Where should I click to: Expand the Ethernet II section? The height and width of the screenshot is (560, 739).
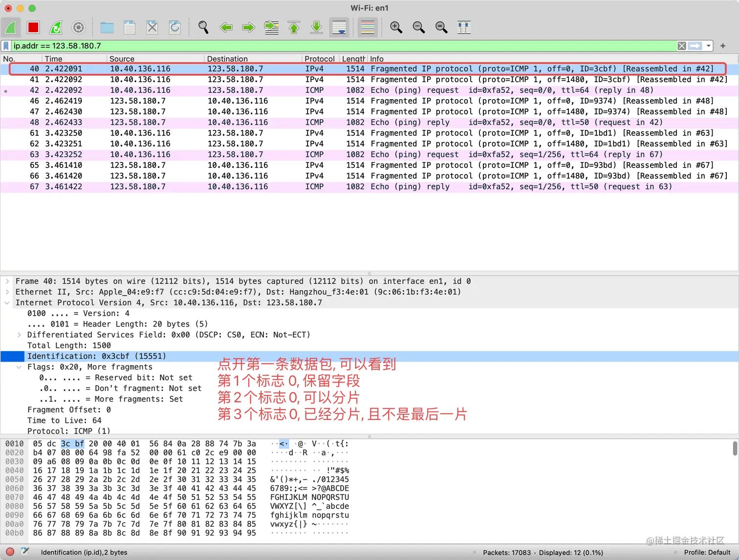point(7,292)
